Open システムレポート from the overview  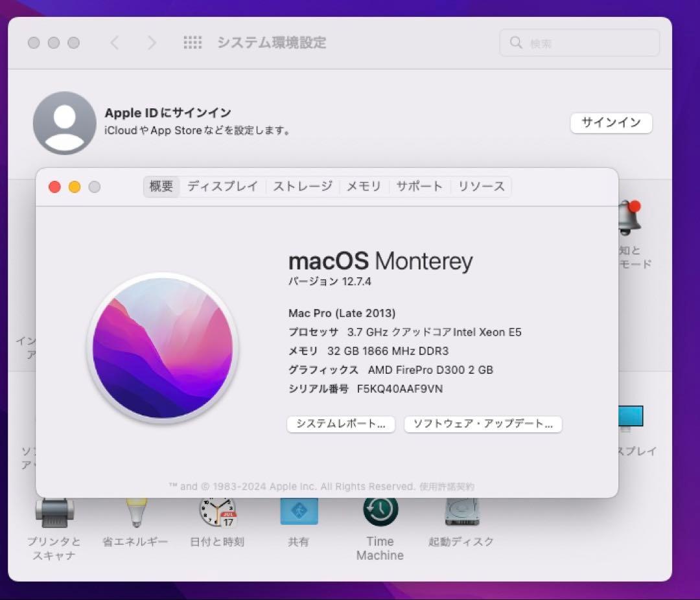click(341, 424)
